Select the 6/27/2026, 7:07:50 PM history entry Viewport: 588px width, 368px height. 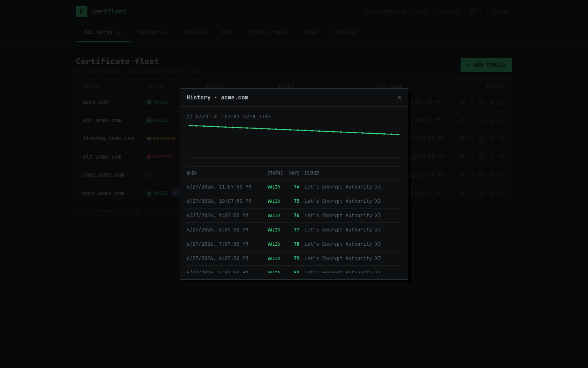pos(294,244)
